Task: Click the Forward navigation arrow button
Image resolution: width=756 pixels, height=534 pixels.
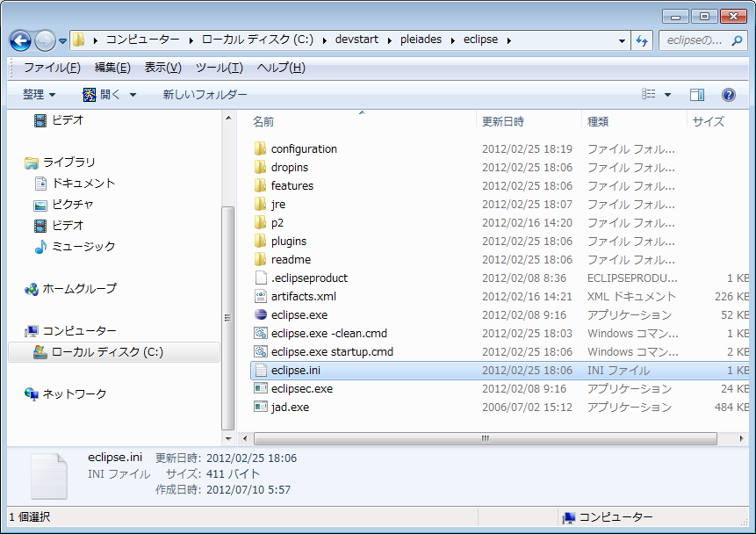Action: click(45, 40)
